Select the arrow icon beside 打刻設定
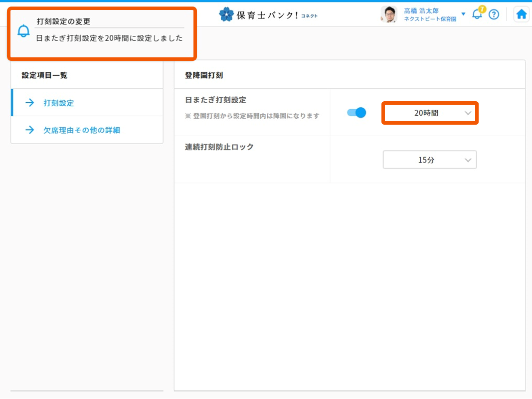Viewport: 532px width, 399px height. (x=28, y=102)
